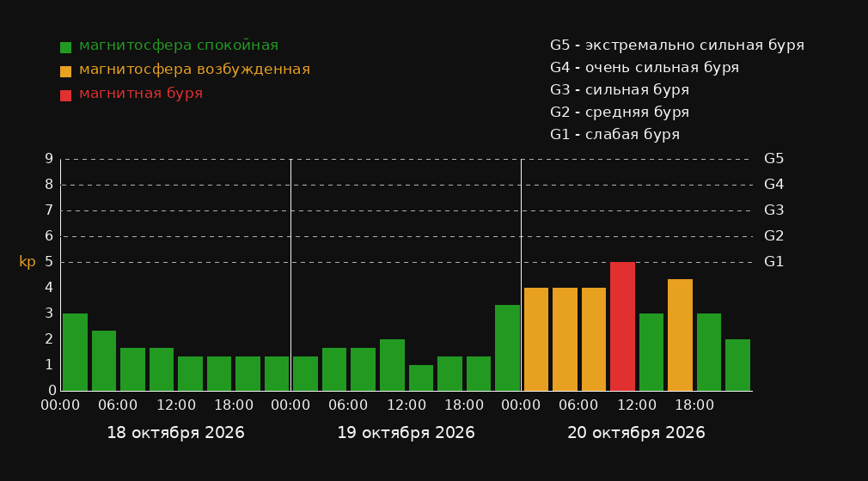Click the '06:00' time label under 18 октября
This screenshot has width=868, height=481.
118,405
